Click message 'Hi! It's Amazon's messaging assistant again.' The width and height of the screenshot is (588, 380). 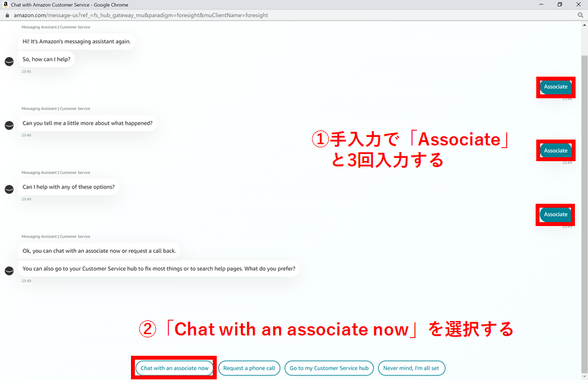tap(77, 41)
